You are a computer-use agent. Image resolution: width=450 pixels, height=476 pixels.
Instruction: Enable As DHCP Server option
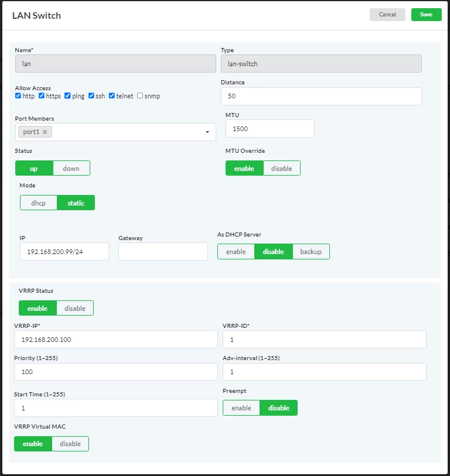click(x=236, y=252)
